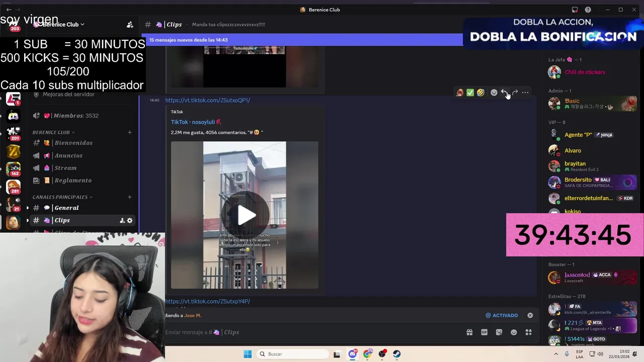
Task: Select the server icon with 201 badge
Action: (14, 134)
